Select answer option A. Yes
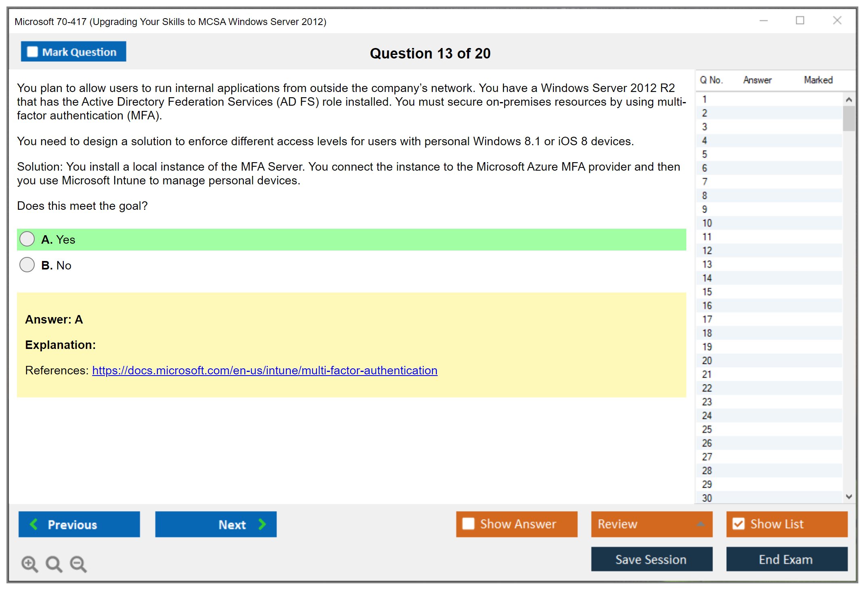The width and height of the screenshot is (868, 593). 27,239
